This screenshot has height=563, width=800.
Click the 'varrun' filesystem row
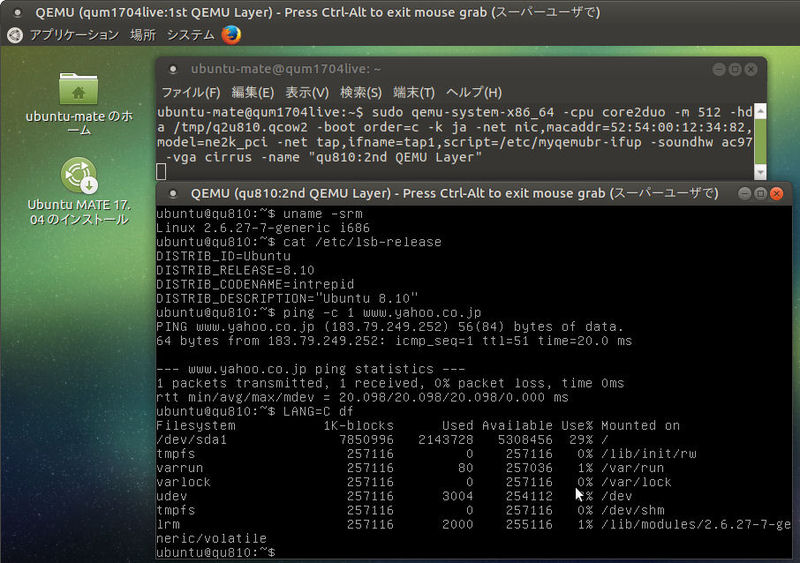[410, 468]
